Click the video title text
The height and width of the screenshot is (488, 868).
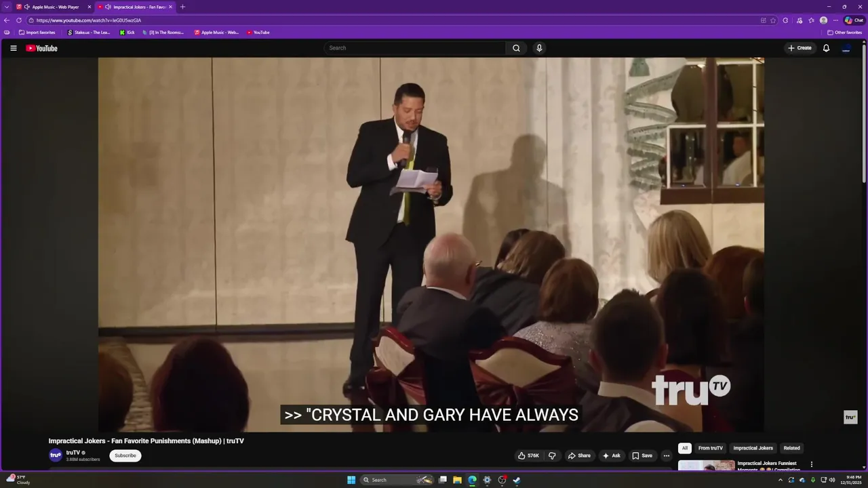pyautogui.click(x=146, y=441)
